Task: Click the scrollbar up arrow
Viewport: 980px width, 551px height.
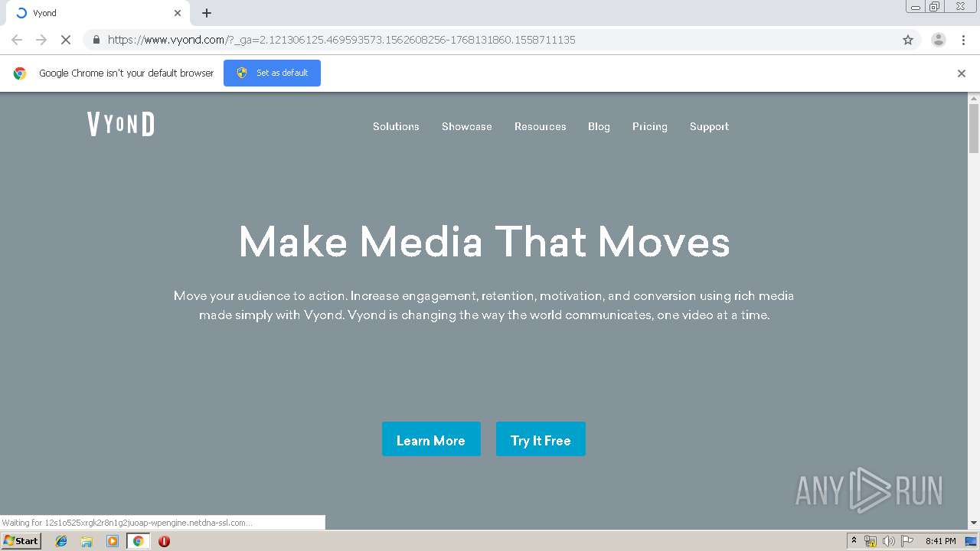Action: click(974, 98)
